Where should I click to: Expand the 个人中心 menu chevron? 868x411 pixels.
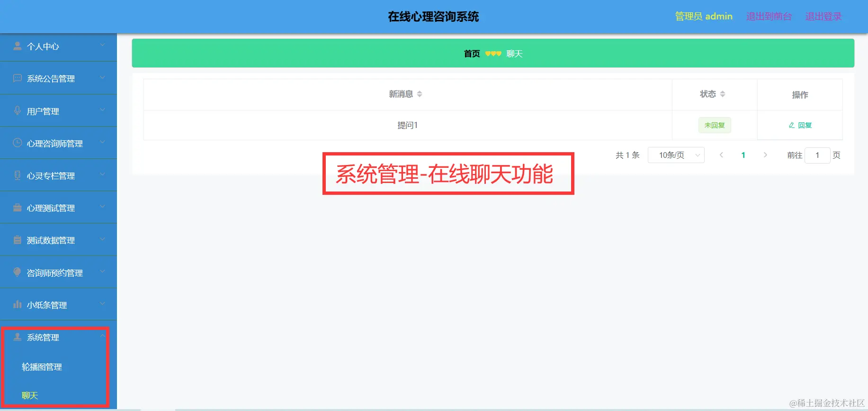102,45
